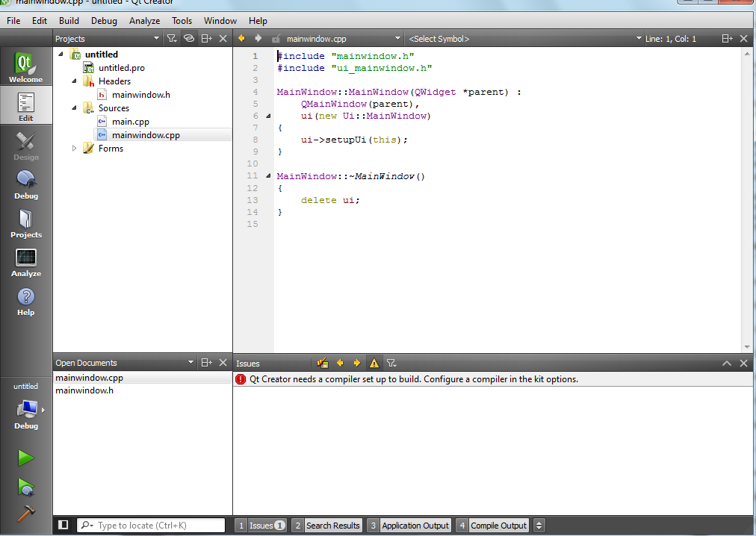This screenshot has height=536, width=756.
Task: Collapse the untitled project node
Action: pos(61,54)
